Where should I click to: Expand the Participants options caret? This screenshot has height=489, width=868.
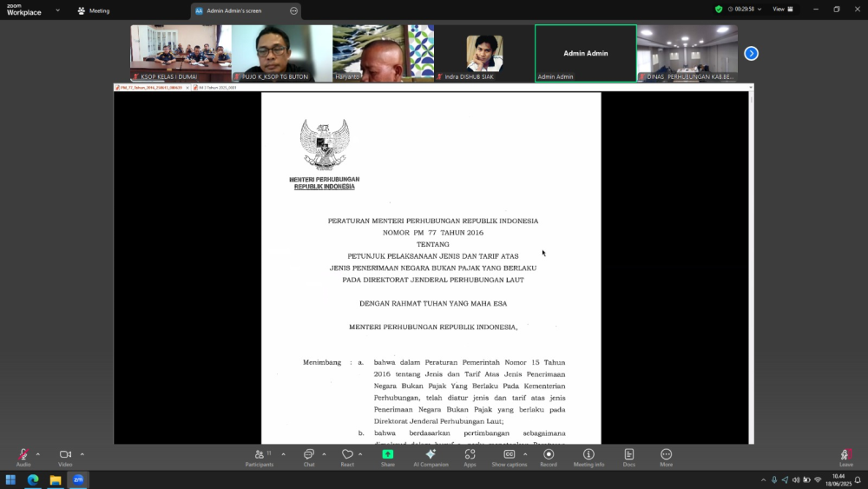pyautogui.click(x=284, y=454)
